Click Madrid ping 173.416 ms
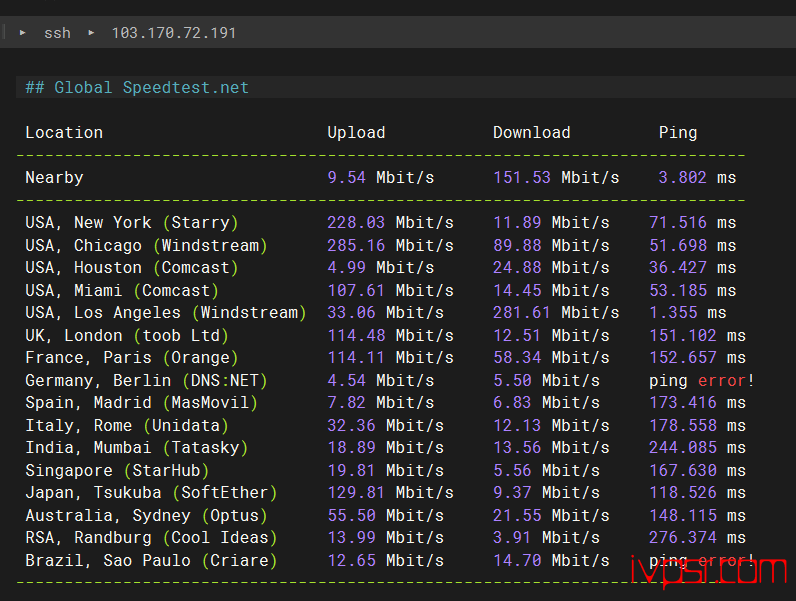The width and height of the screenshot is (796, 601). pyautogui.click(x=698, y=403)
